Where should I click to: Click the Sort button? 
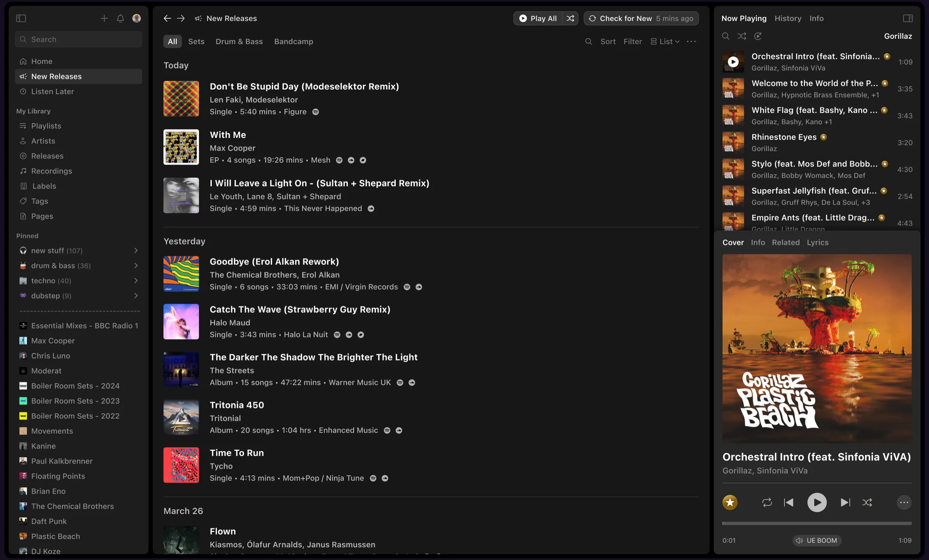click(608, 41)
